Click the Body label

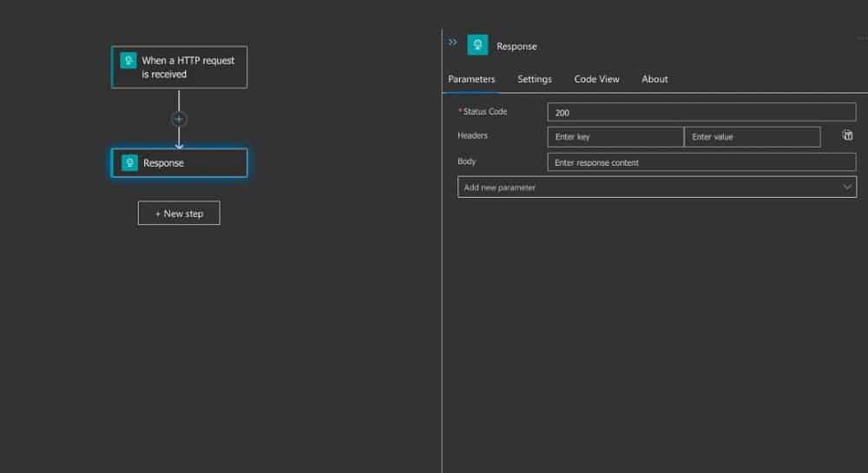tap(467, 161)
